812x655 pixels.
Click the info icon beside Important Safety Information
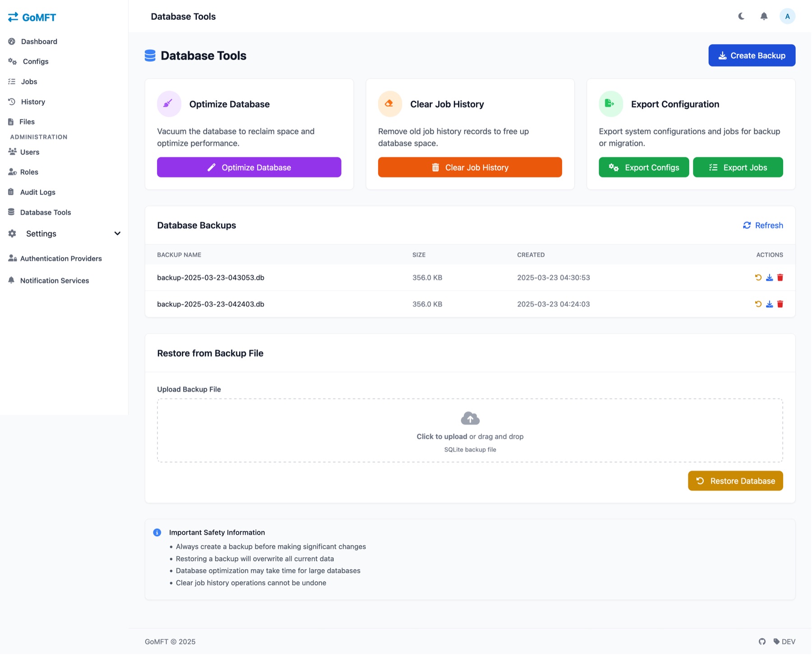pyautogui.click(x=157, y=533)
